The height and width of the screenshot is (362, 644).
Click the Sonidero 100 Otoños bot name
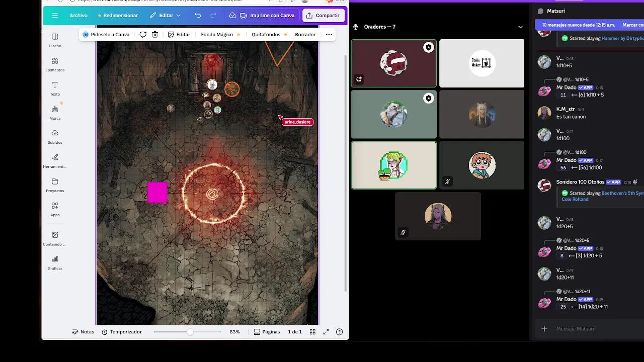tap(580, 182)
